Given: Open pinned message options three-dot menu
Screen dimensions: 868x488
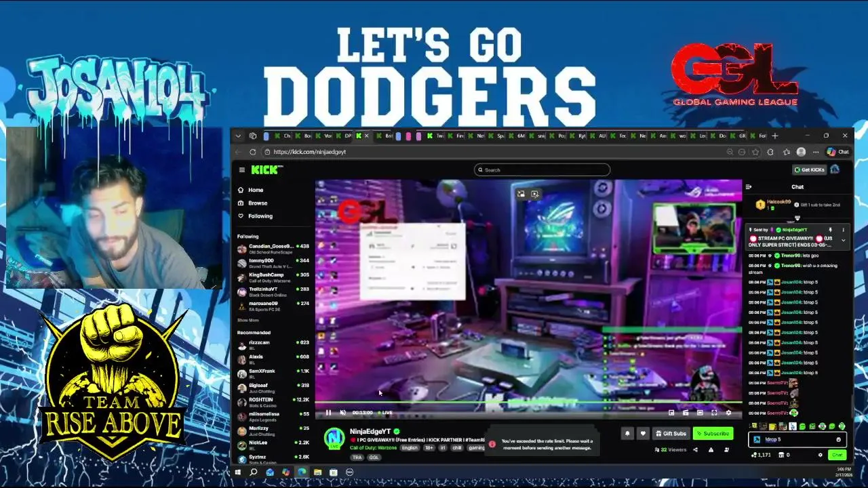Looking at the screenshot, I should [843, 230].
